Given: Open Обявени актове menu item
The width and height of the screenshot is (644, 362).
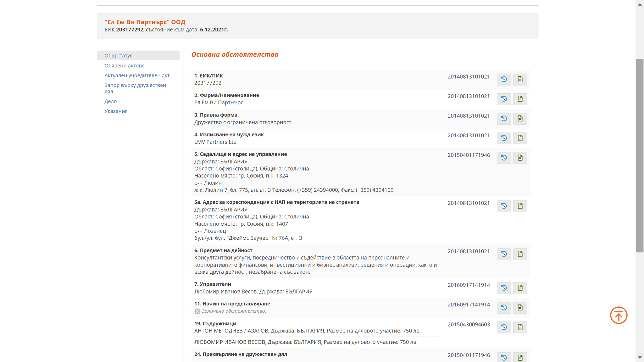Looking at the screenshot, I should 125,66.
